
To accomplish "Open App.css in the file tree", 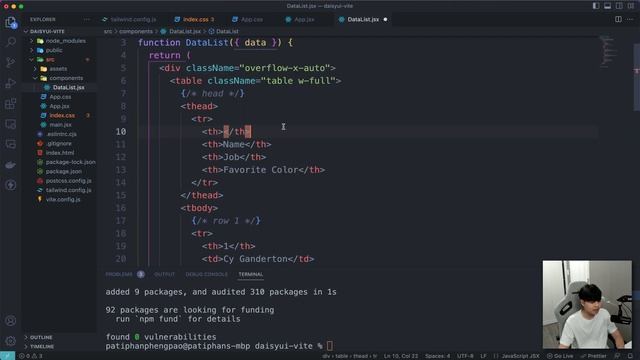I will (60, 97).
